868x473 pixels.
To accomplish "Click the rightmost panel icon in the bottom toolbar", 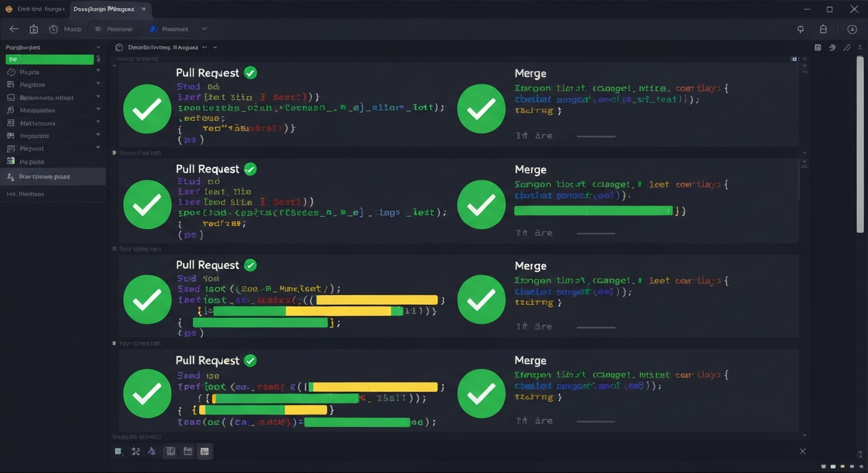I will [205, 451].
